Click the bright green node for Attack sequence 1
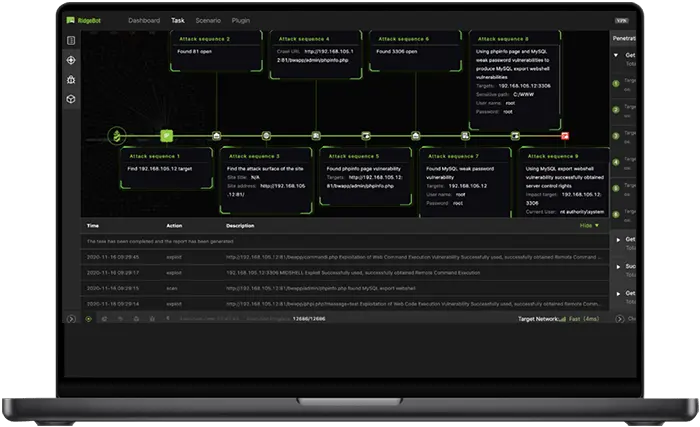Image resolution: width=700 pixels, height=427 pixels. point(167,135)
